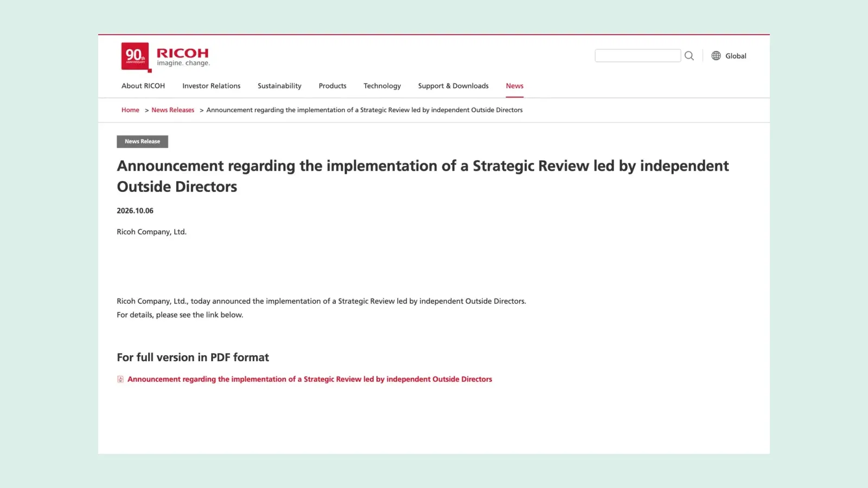Open the PDF announcement link

tap(310, 380)
